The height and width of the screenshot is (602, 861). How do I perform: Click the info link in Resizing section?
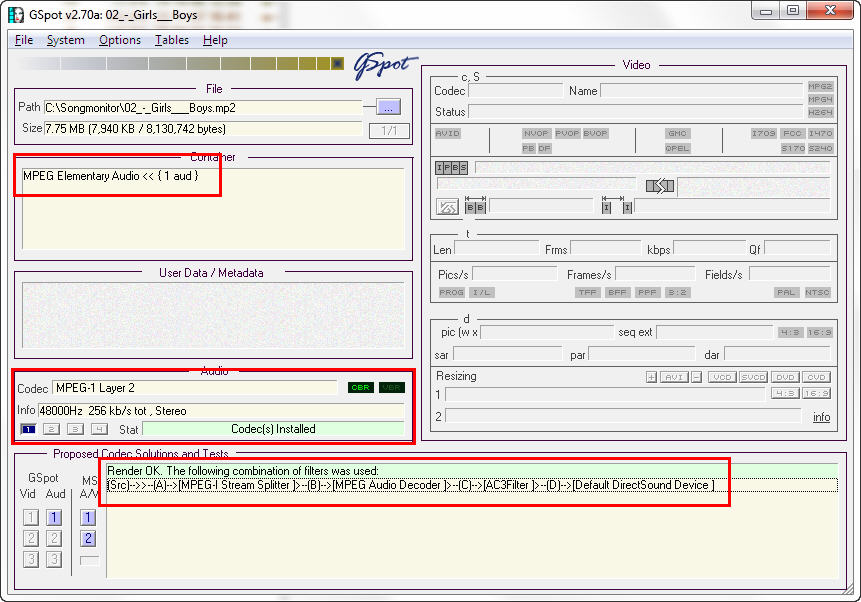tap(821, 417)
